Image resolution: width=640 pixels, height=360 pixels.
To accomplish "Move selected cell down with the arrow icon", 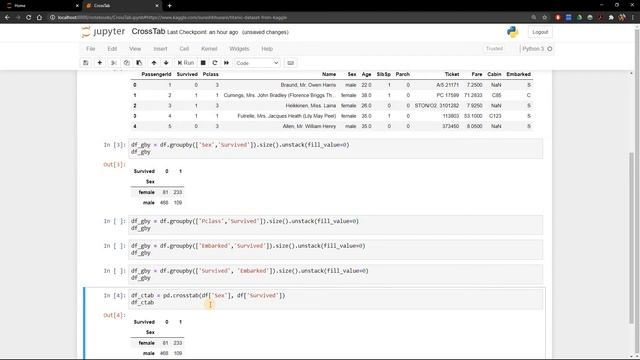I will click(166, 63).
